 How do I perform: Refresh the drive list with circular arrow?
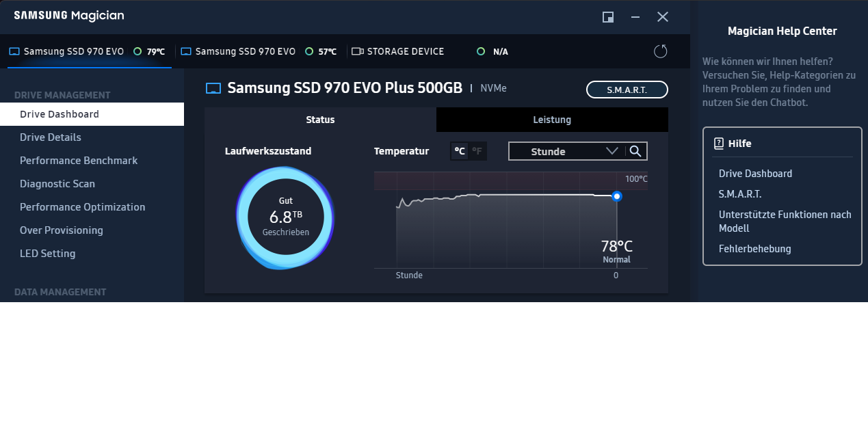tap(660, 51)
